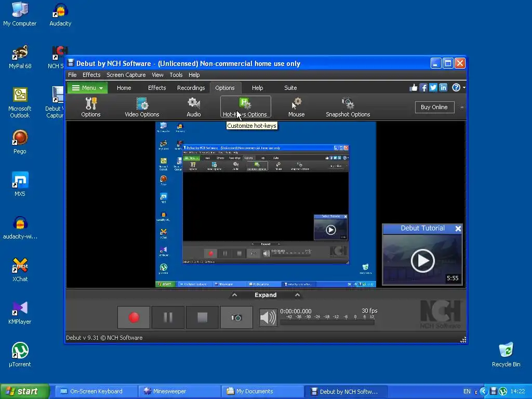Viewport: 532px width, 399px height.
Task: Select the MyPal 68 desktop icon
Action: (20, 57)
